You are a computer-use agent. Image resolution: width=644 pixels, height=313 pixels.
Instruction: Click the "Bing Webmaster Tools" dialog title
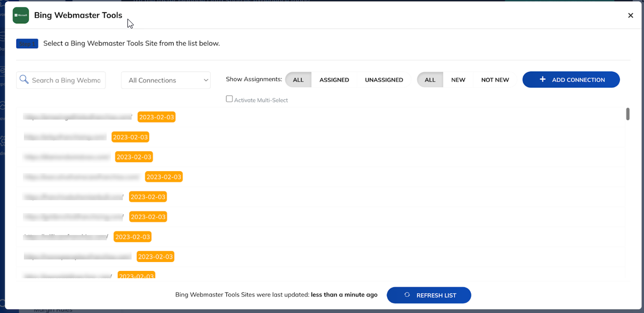tap(78, 15)
